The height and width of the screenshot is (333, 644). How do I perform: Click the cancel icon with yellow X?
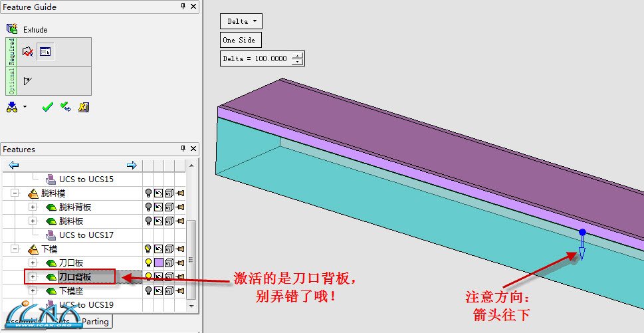tap(84, 107)
